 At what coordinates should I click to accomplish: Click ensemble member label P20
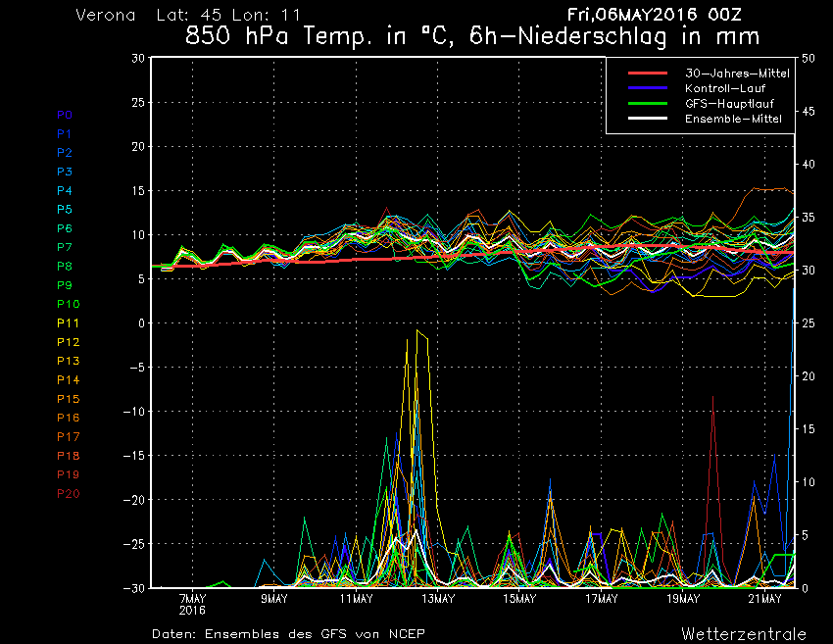pos(68,494)
